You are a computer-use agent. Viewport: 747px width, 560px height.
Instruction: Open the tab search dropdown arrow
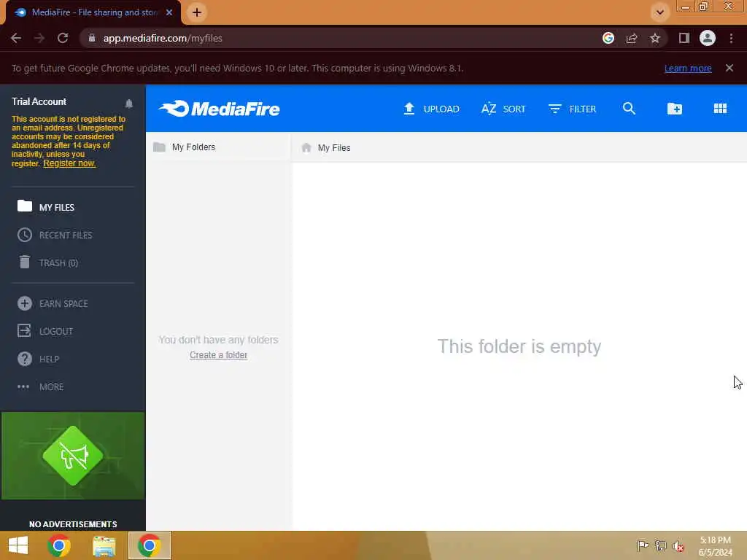click(x=659, y=12)
